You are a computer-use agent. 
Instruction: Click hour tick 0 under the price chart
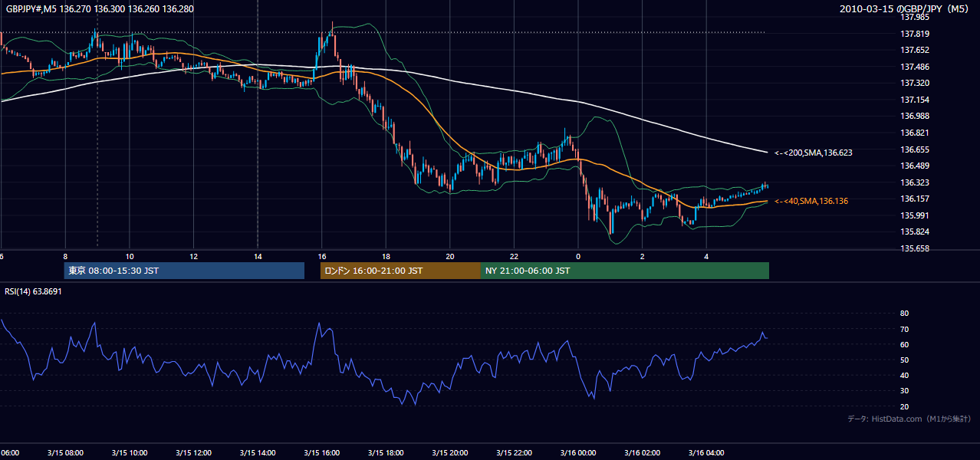click(x=578, y=257)
